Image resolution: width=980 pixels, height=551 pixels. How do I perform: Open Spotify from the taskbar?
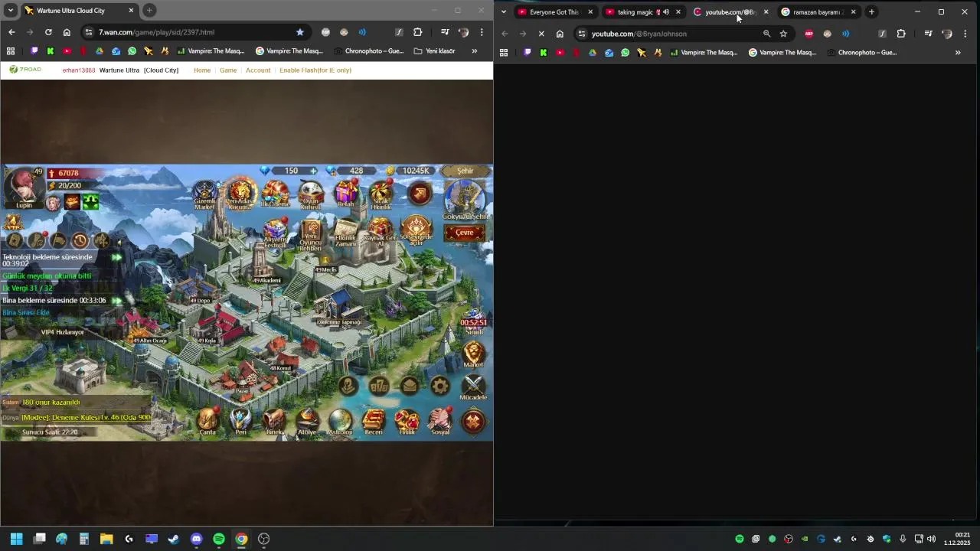coord(219,539)
